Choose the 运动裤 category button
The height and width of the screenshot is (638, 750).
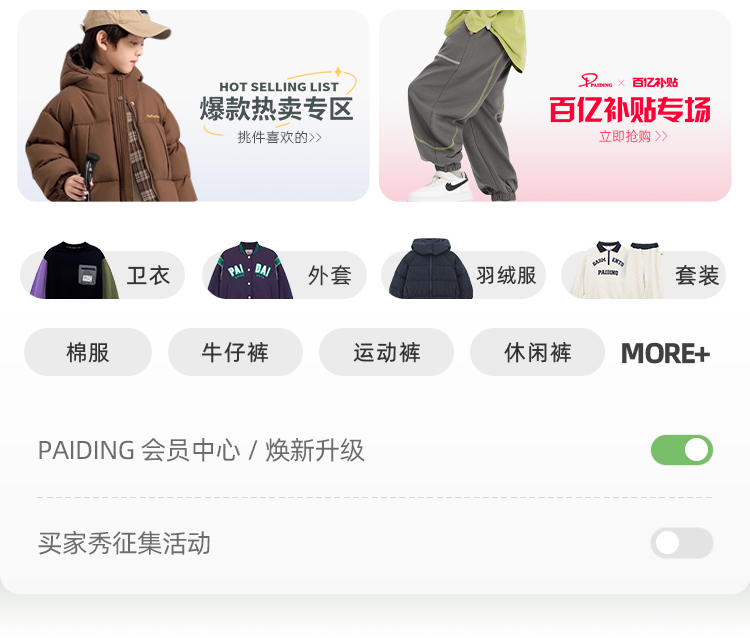(x=386, y=352)
